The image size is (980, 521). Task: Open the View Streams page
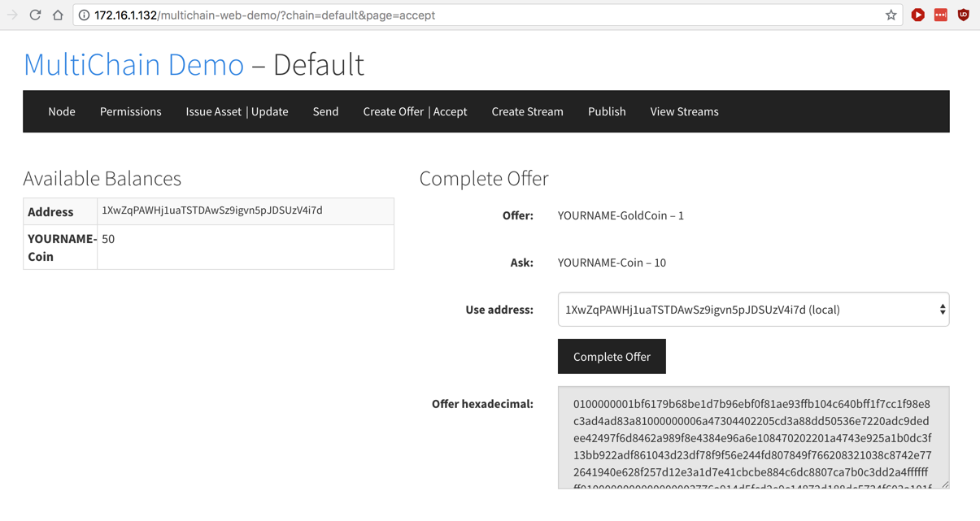point(684,111)
